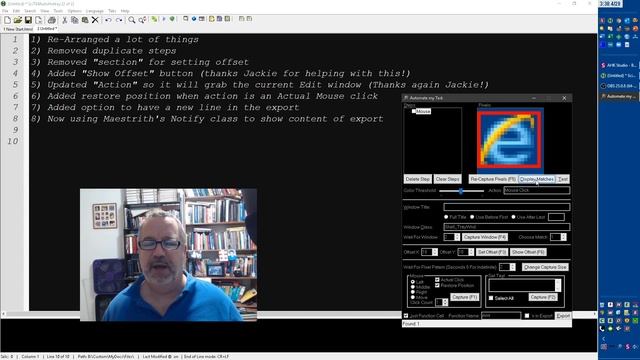Click the Automate my Task taskbar entry
Image resolution: width=640 pixels, height=360 pixels.
(x=619, y=96)
